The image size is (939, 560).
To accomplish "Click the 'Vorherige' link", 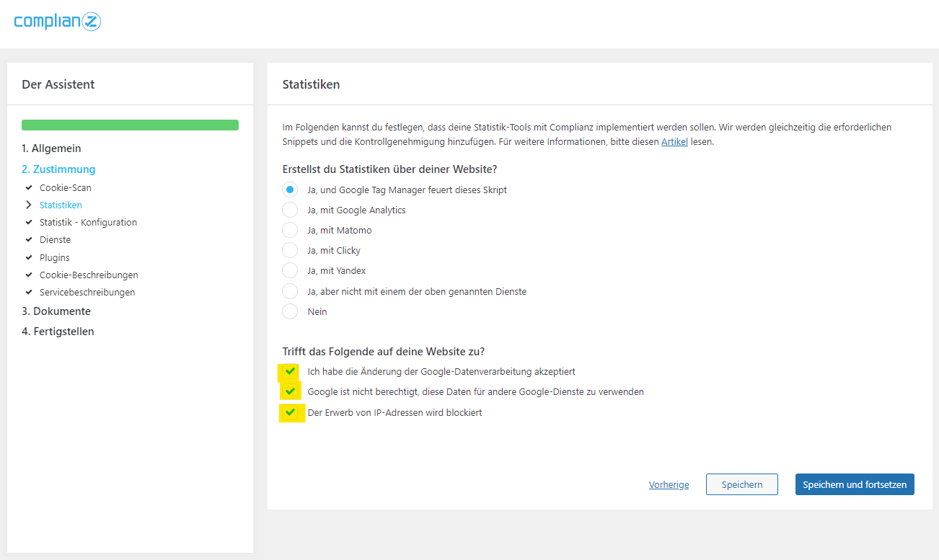I will (669, 484).
